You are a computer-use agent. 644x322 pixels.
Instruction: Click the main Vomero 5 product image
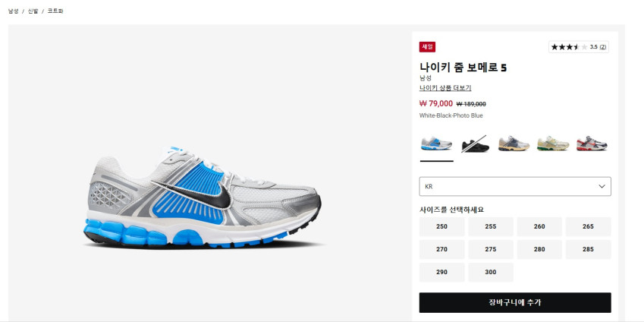[x=203, y=197]
